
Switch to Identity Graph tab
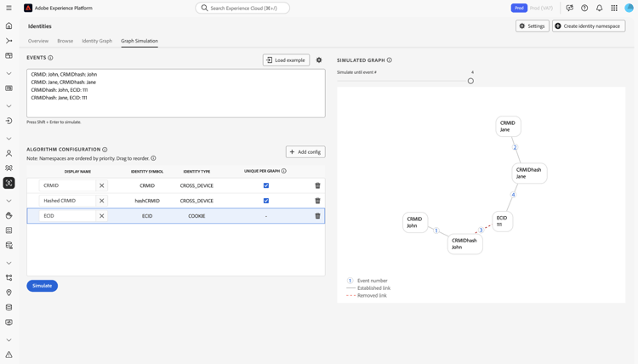tap(97, 41)
